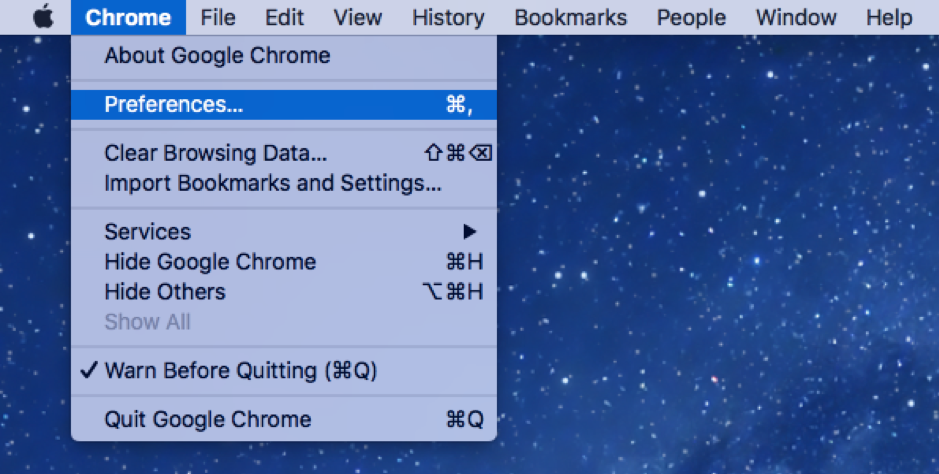Screen dimensions: 939x474
Task: Open the Window menu
Action: tap(795, 17)
